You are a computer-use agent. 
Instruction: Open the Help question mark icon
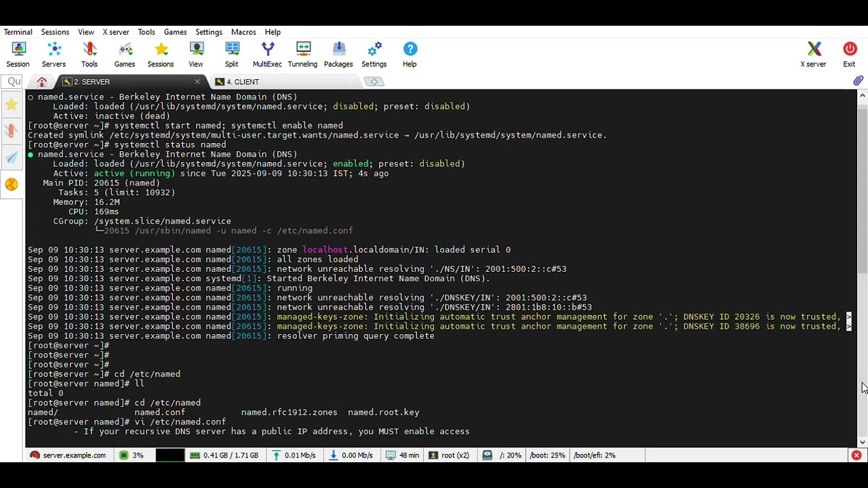[x=410, y=54]
